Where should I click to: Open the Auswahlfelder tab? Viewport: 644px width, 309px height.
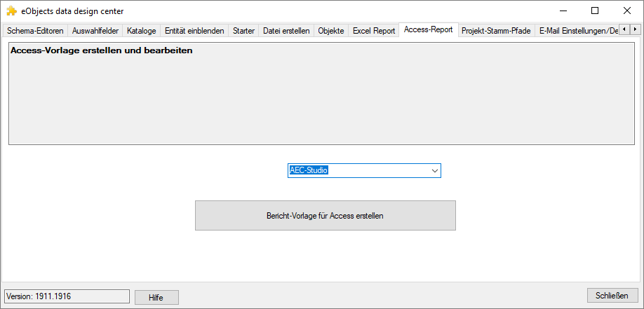(95, 31)
